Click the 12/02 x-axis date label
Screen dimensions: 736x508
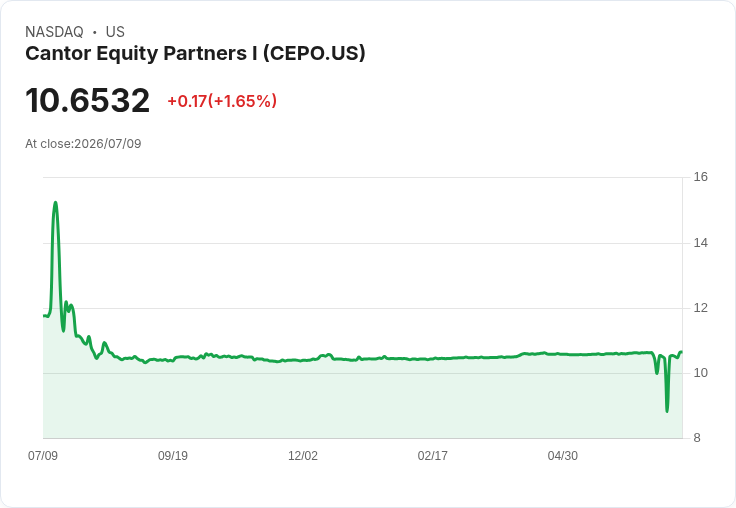(x=303, y=456)
